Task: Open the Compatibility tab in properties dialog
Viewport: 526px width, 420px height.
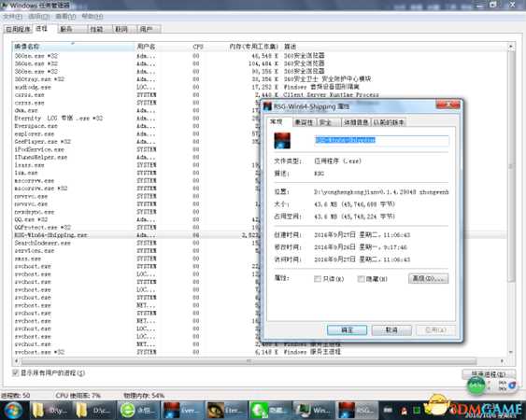Action: pos(304,122)
